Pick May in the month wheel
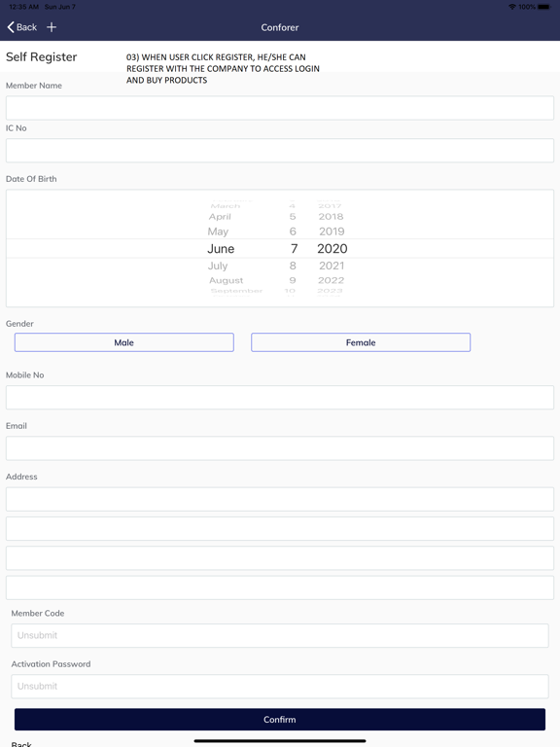Image resolution: width=560 pixels, height=747 pixels. pos(218,231)
